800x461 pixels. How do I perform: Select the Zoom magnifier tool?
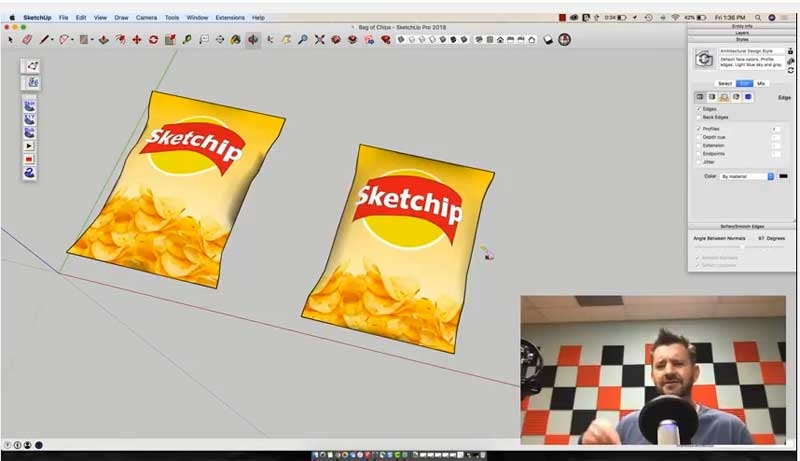click(303, 39)
